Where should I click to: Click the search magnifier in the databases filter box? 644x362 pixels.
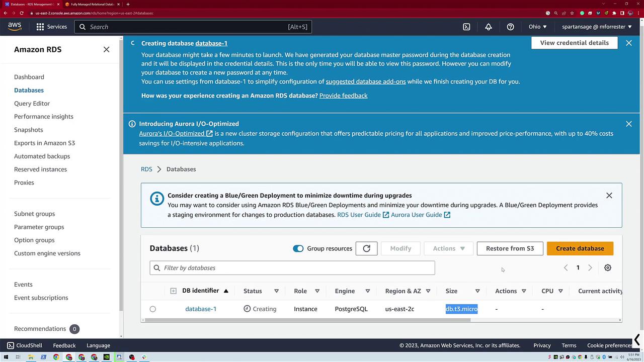coord(156,268)
